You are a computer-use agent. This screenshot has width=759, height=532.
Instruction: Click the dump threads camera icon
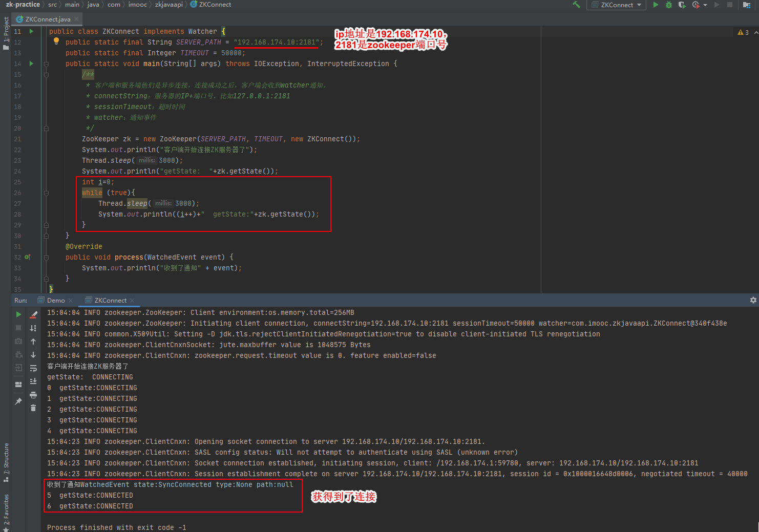click(18, 341)
